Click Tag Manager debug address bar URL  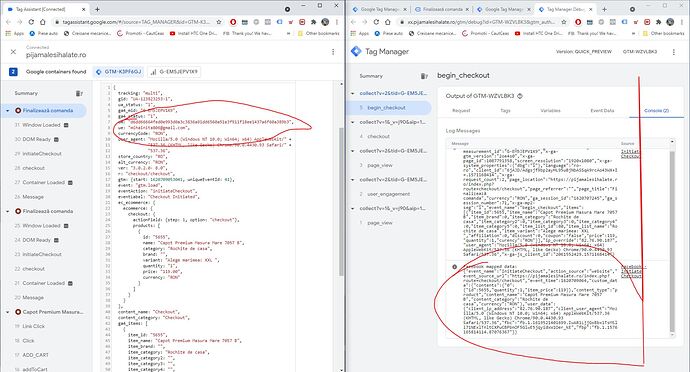(x=482, y=22)
